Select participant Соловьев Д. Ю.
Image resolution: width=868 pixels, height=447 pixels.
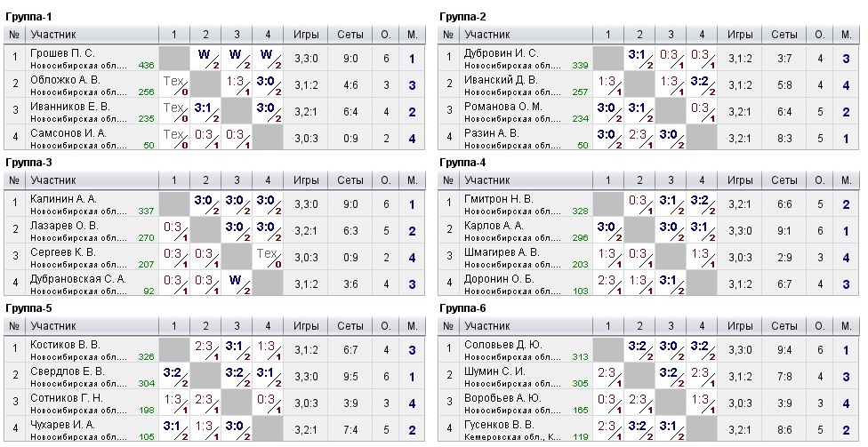[502, 345]
